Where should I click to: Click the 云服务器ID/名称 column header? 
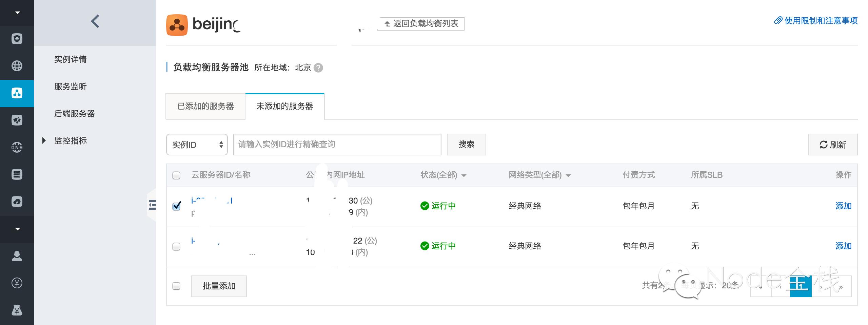pos(221,175)
